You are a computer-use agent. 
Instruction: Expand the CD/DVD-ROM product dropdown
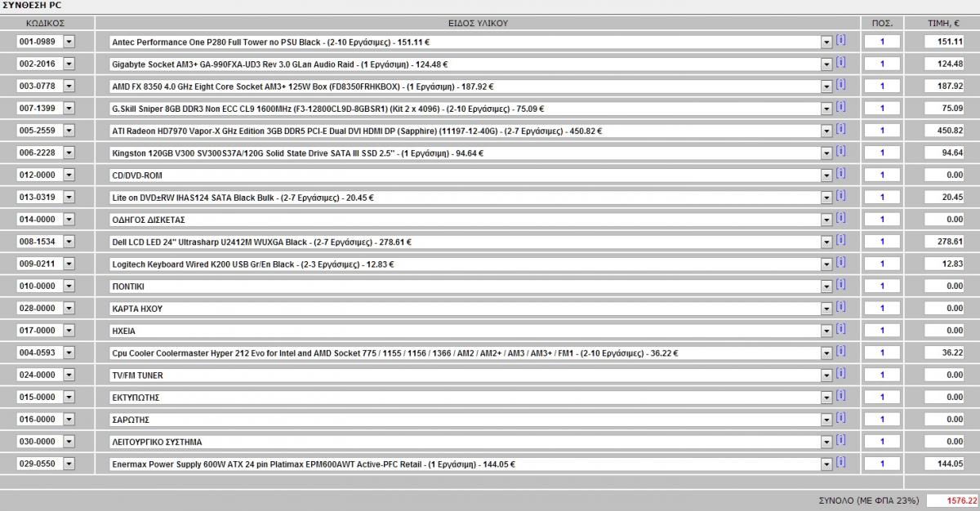(x=826, y=176)
